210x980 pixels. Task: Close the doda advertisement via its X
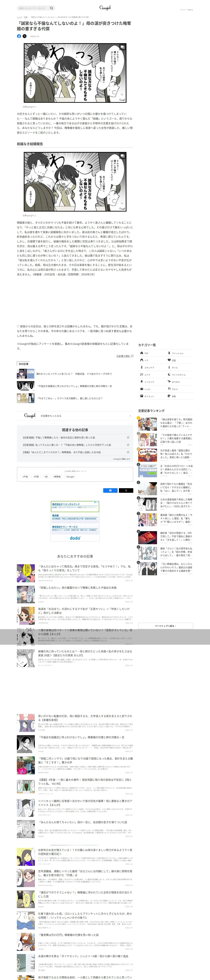[98, 502]
